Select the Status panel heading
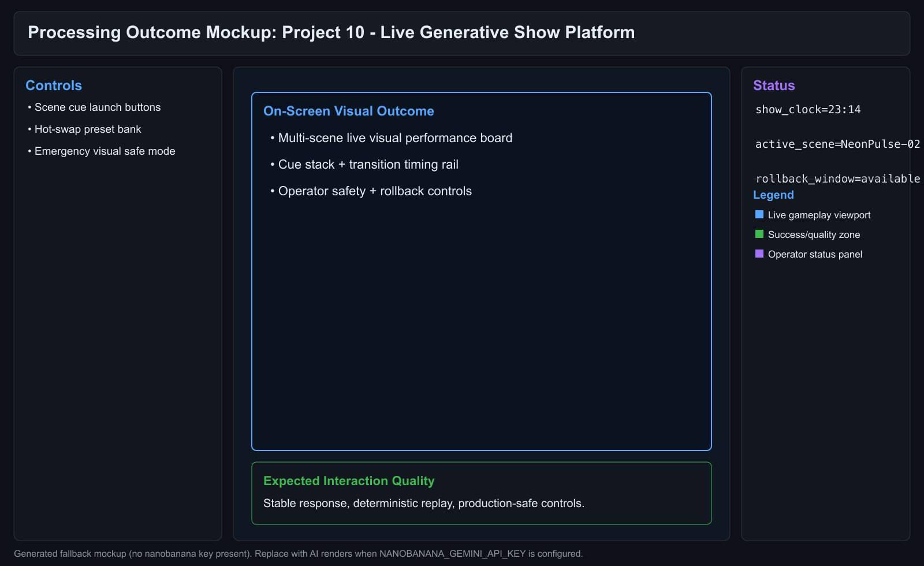The image size is (924, 566). pos(773,85)
